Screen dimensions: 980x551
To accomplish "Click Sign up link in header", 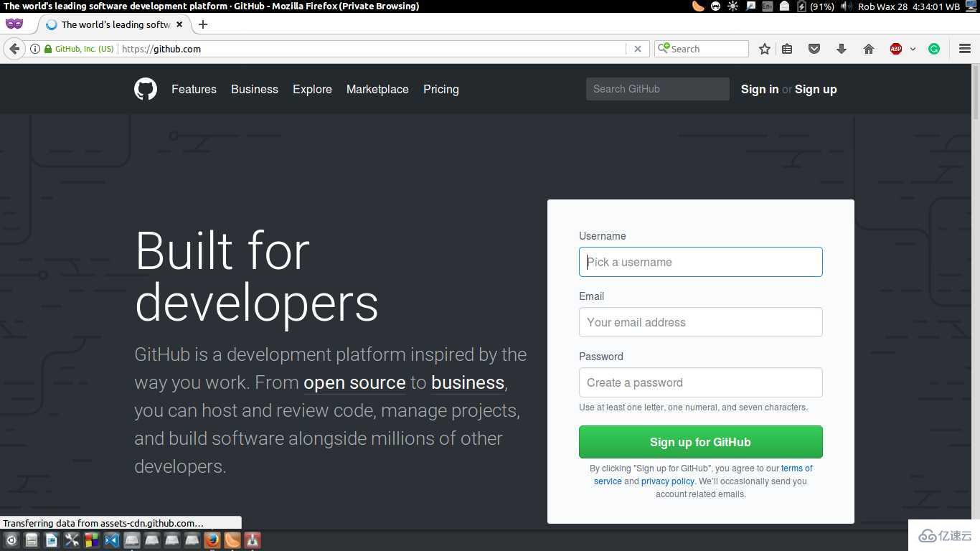I will click(816, 89).
